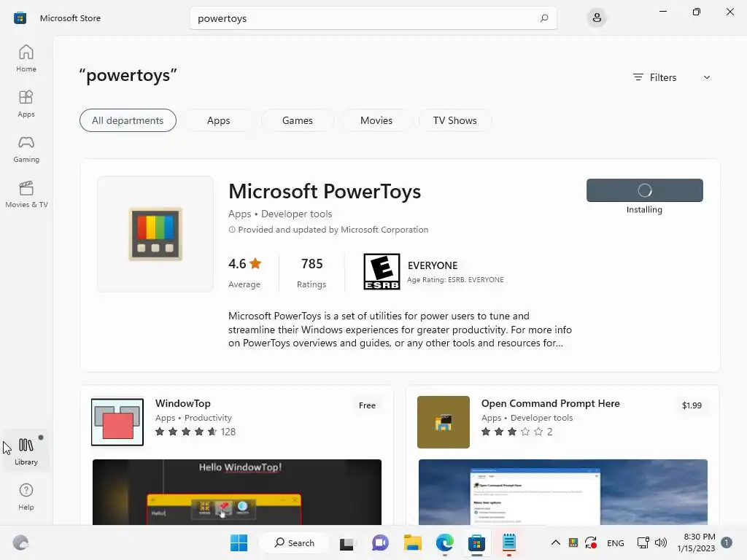Open the WindowTop app listing

(183, 403)
